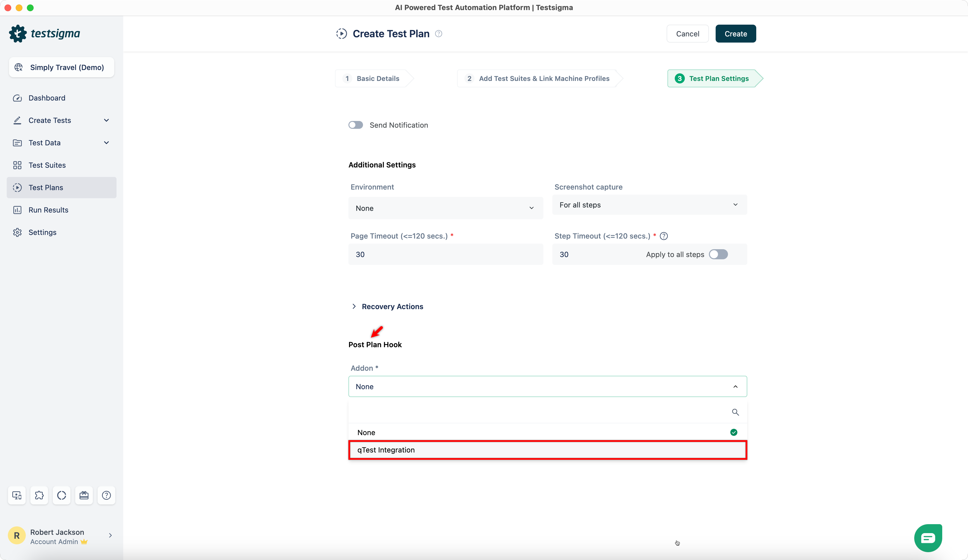Open Add Test Suites & Link Machine Profiles step
Screen dimensions: 968x560
[538, 78]
